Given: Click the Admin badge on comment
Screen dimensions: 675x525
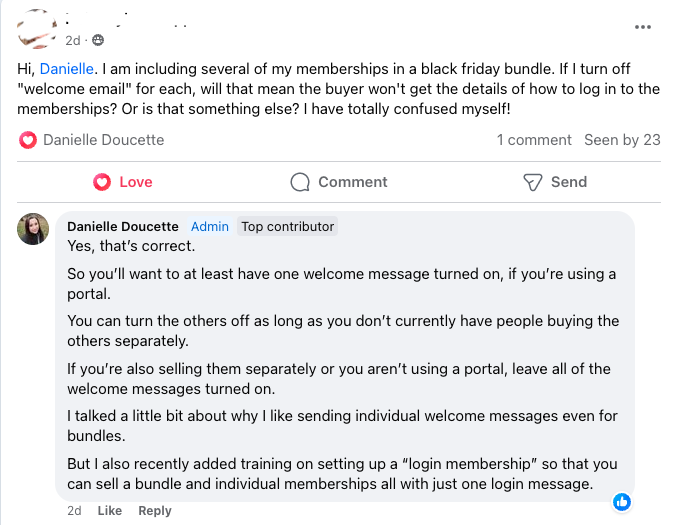Looking at the screenshot, I should coord(210,226).
